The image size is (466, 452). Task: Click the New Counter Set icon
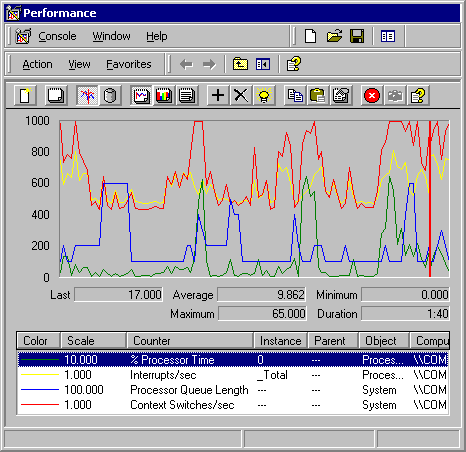25,96
